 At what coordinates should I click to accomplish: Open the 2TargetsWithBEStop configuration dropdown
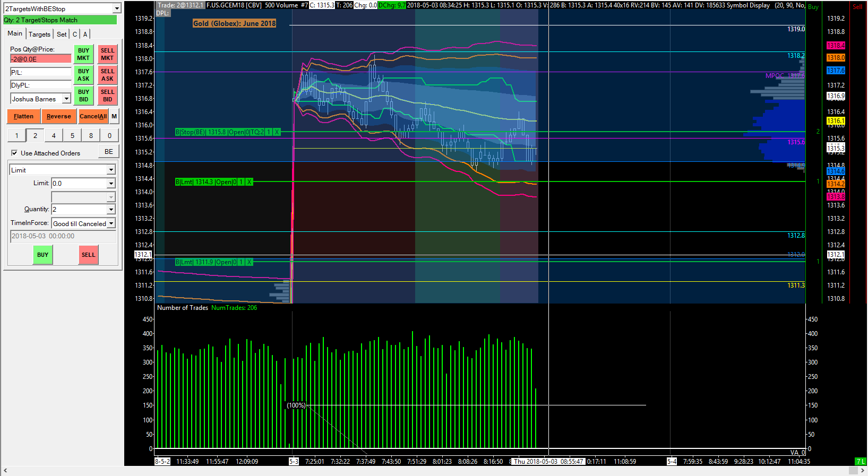(x=117, y=8)
